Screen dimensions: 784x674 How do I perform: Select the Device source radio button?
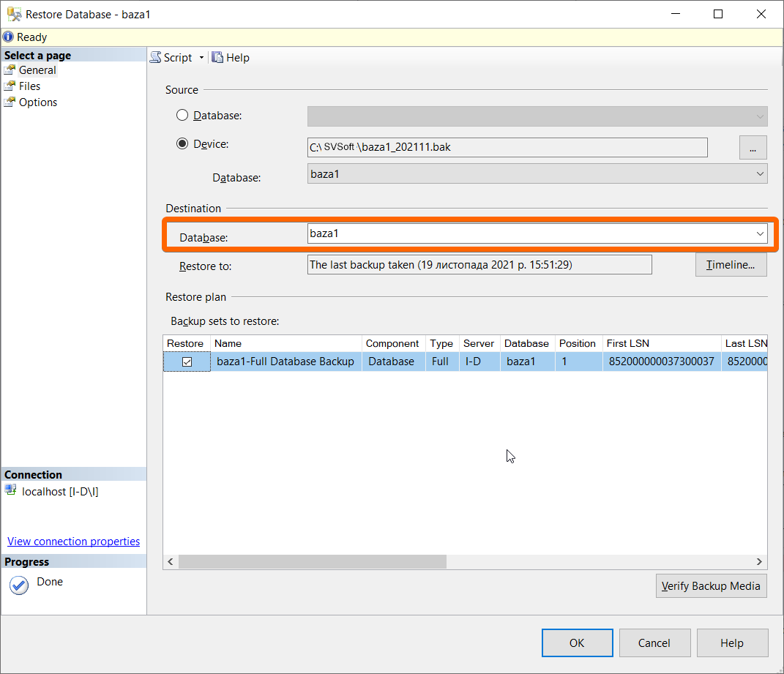tap(182, 144)
